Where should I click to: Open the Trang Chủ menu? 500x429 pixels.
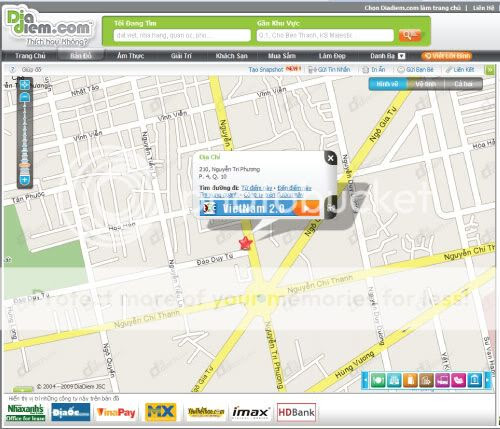click(30, 56)
